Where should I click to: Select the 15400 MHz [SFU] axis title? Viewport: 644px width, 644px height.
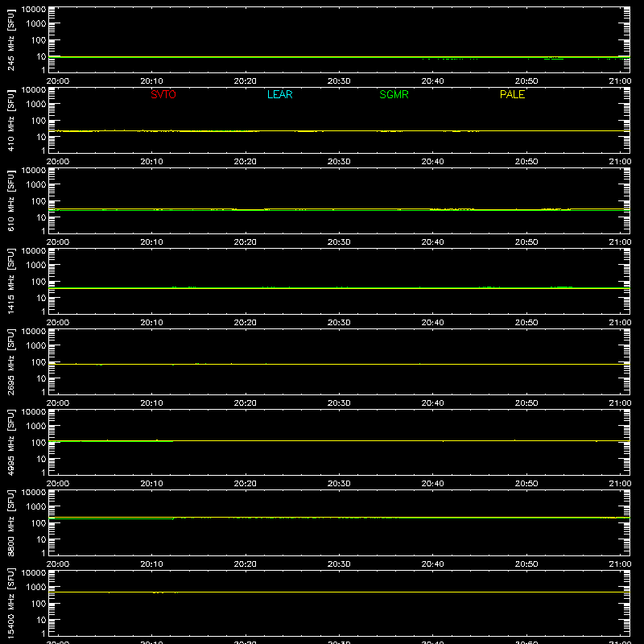pos(10,603)
